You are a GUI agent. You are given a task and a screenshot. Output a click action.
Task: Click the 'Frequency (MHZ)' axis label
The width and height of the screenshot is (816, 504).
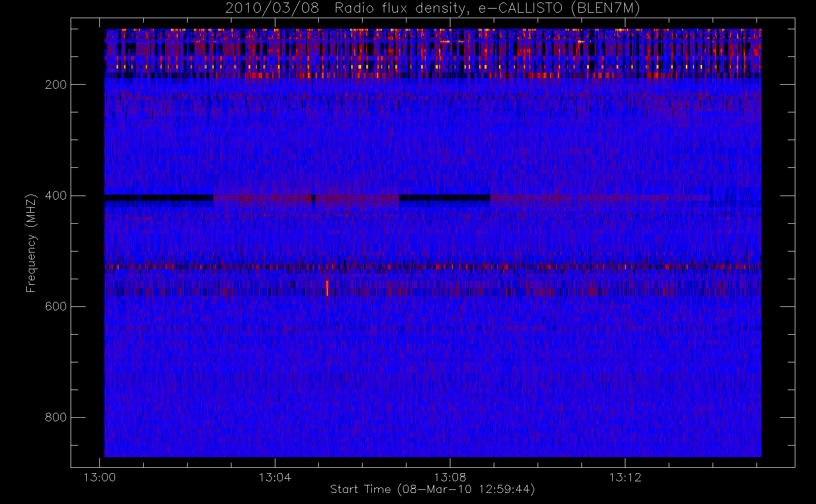click(31, 243)
